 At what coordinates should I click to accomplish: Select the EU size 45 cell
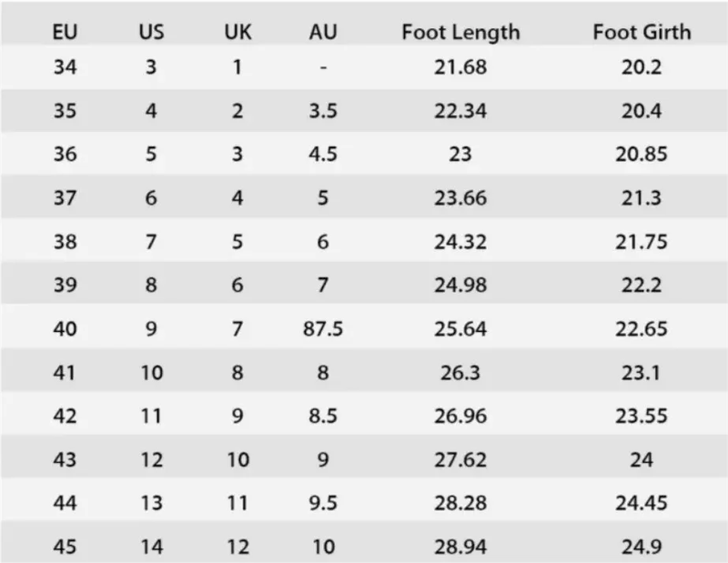click(x=65, y=548)
